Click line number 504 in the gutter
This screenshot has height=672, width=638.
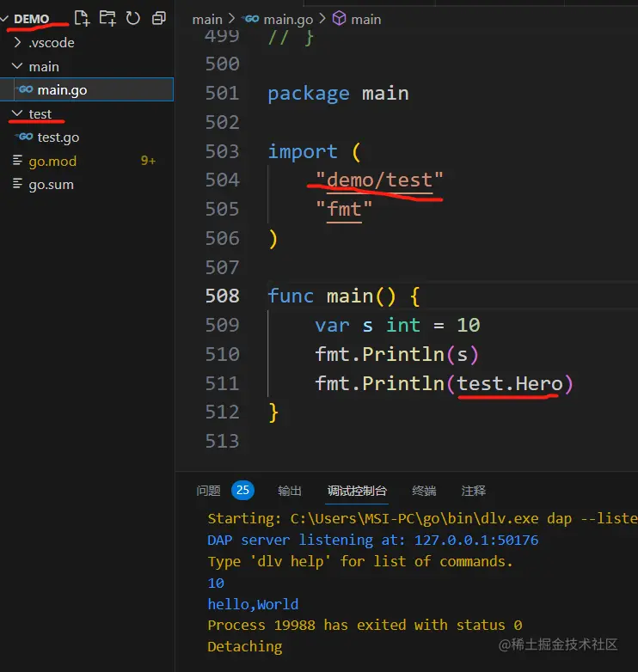click(222, 180)
